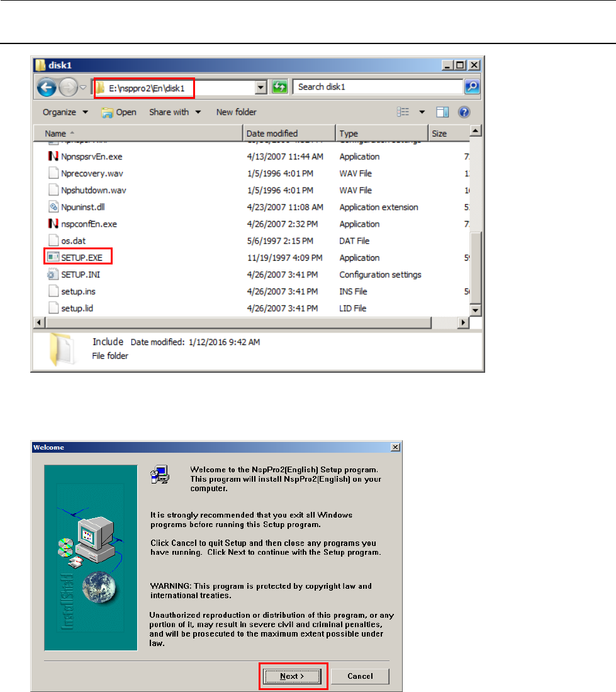Click the horizontal scrollbar left arrow

click(39, 322)
